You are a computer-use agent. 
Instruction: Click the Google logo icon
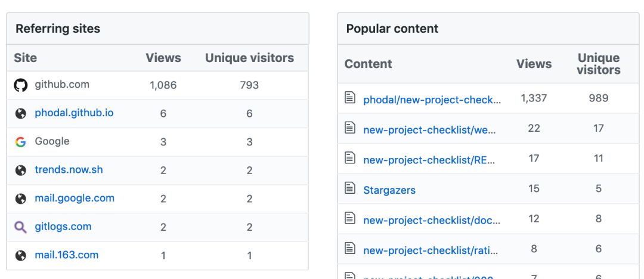click(x=21, y=142)
